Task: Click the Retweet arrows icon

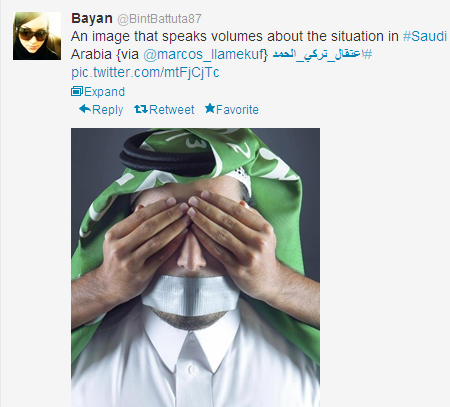Action: tap(141, 109)
